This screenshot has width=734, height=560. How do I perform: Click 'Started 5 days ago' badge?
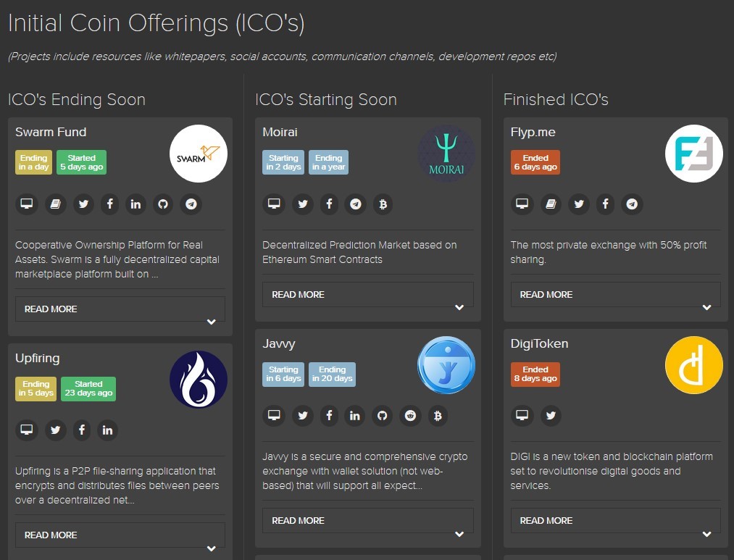[81, 162]
